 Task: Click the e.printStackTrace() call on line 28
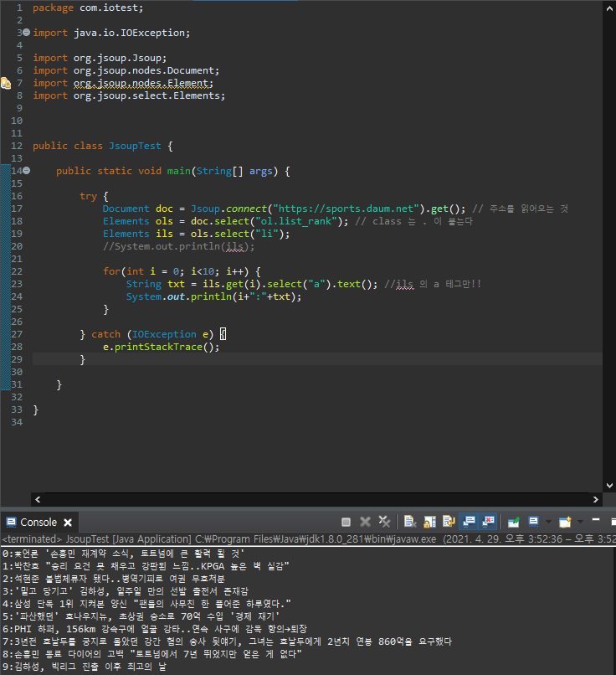(x=161, y=347)
